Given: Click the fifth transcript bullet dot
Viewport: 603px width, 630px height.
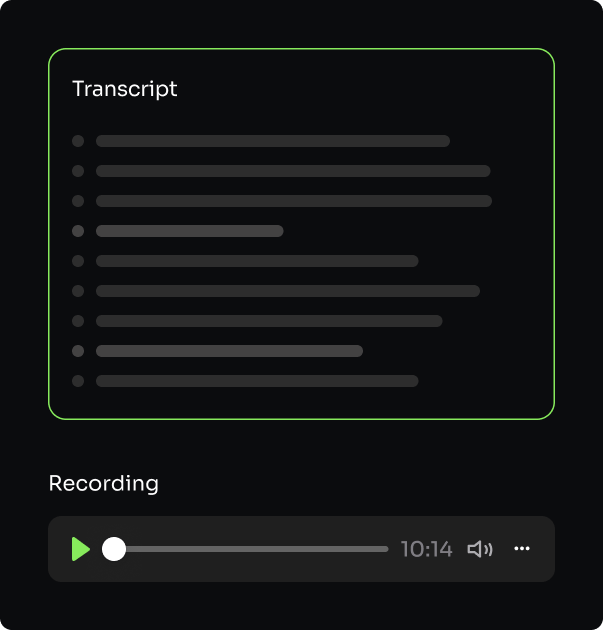Looking at the screenshot, I should [x=78, y=261].
